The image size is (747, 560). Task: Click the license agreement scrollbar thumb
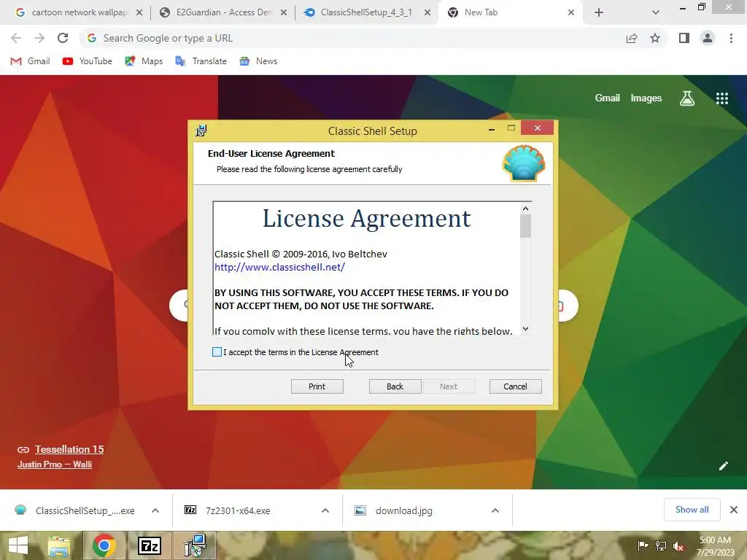click(x=525, y=226)
